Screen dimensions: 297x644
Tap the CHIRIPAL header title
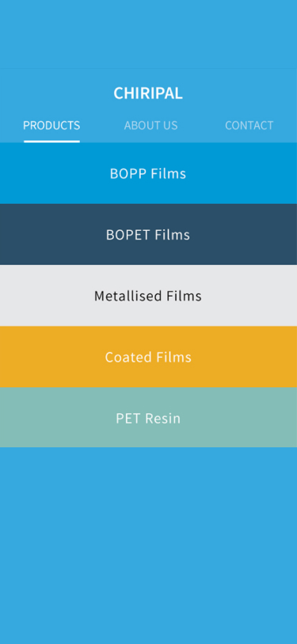click(x=148, y=94)
